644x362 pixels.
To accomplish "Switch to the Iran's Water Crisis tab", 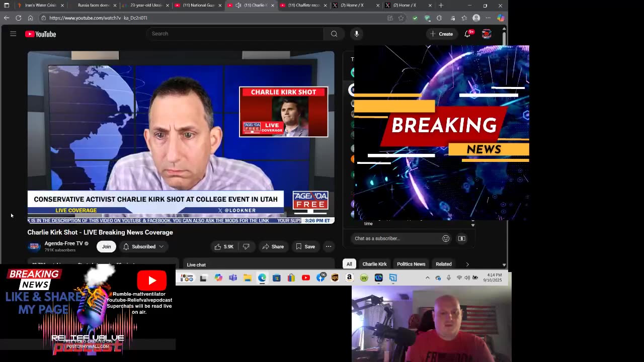I will pos(40,6).
